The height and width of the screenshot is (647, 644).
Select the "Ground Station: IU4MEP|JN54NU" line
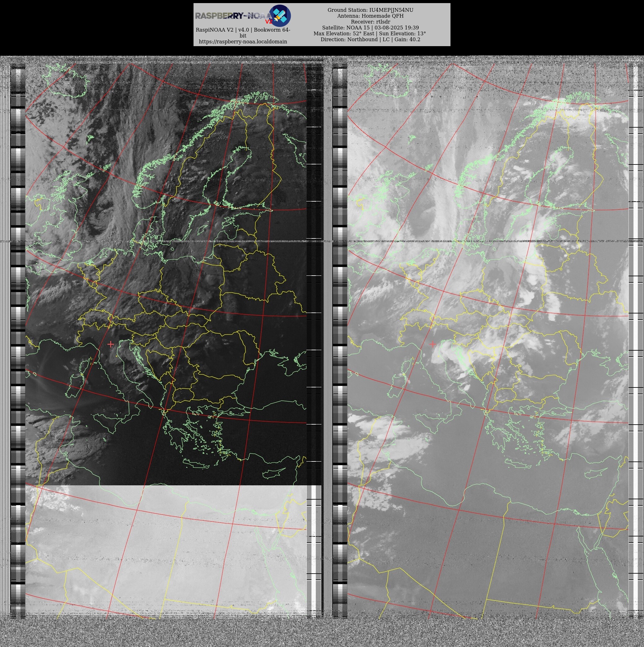coord(370,10)
